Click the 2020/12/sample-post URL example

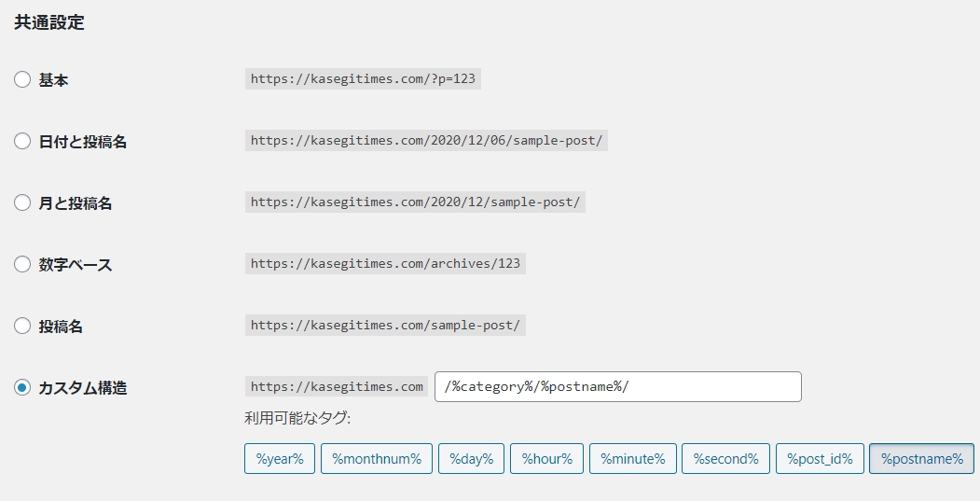pos(415,202)
